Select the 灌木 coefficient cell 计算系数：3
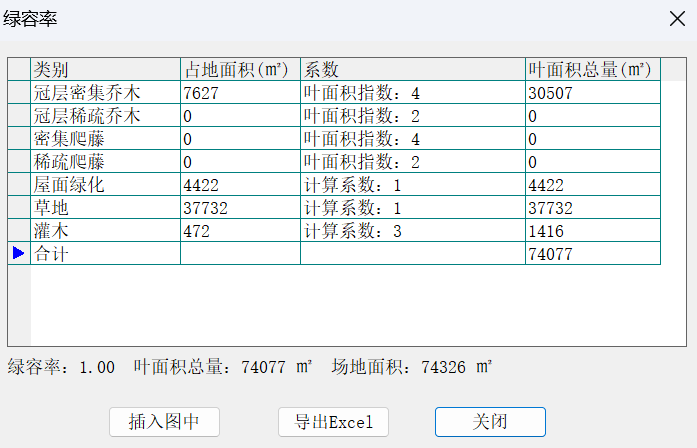 412,231
